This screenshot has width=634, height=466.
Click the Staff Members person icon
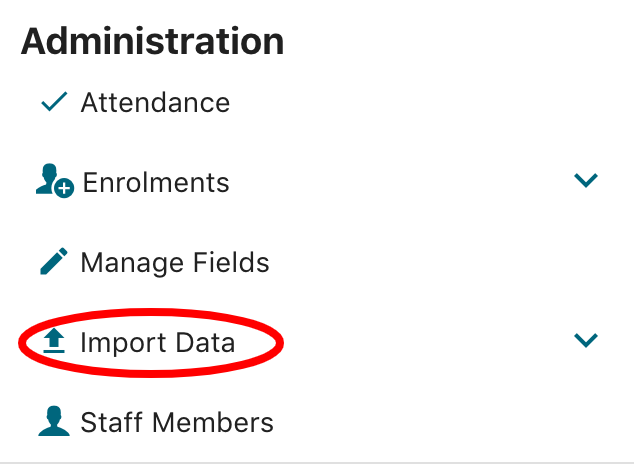coord(54,422)
